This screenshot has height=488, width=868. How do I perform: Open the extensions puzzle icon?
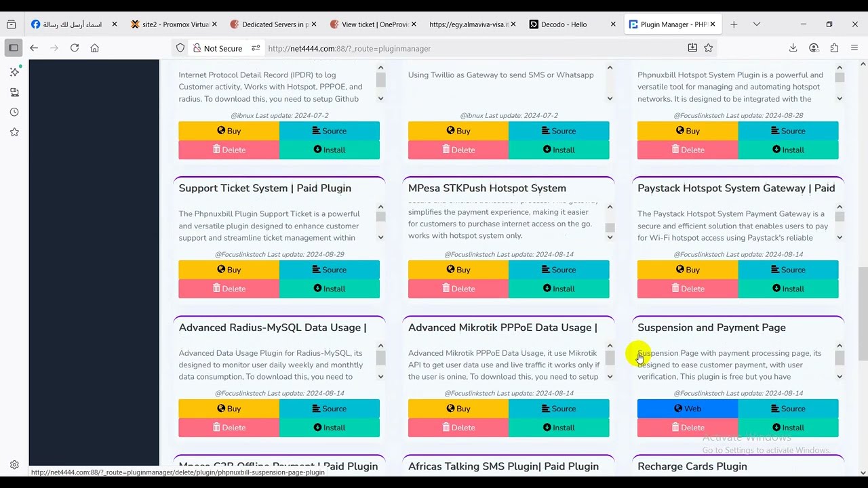(834, 48)
